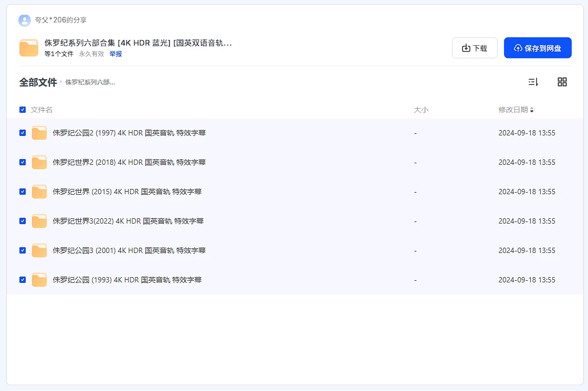Click the shared collection folder icon
588x391 pixels.
pos(29,48)
